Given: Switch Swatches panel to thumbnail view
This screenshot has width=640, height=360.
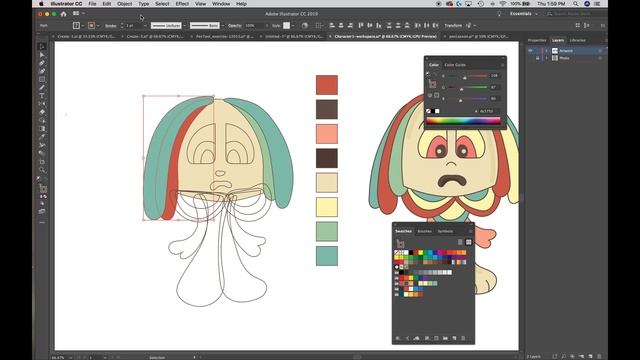Looking at the screenshot, I should 469,242.
